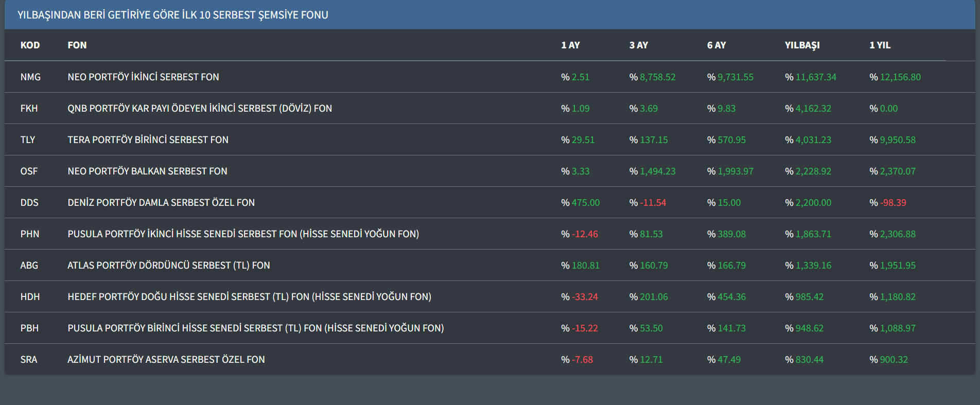Open NEO PORTFÖY BALKAN SERBEST FON
Screen dimensions: 980x405
147,171
